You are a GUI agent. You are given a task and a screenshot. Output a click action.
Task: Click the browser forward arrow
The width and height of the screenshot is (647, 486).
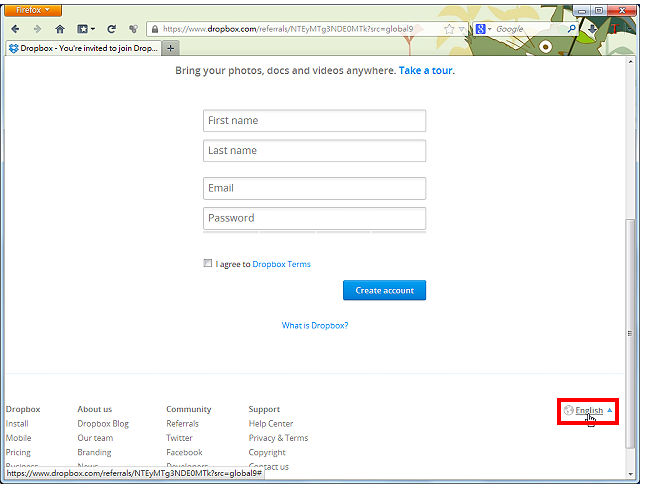[37, 29]
